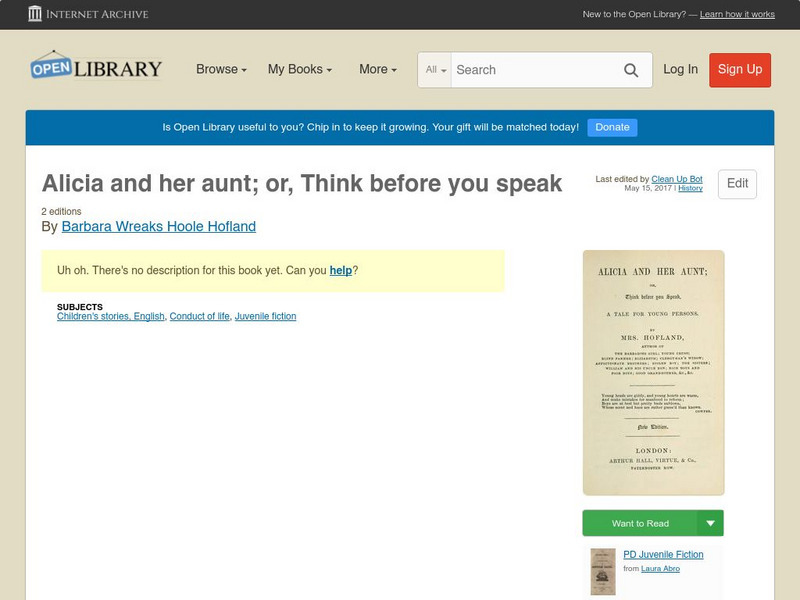Click the Clean Up Bot editor link
This screenshot has width=800, height=600.
click(675, 177)
